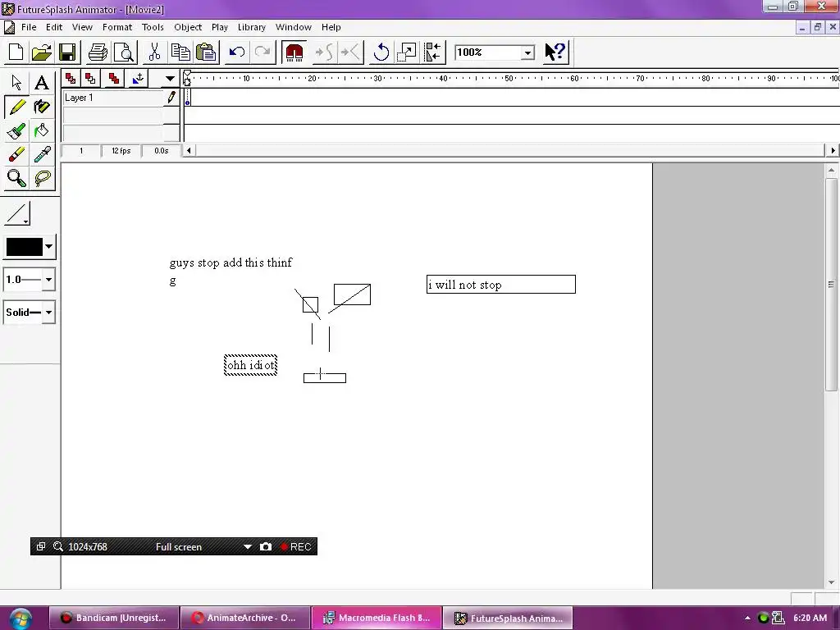Click the Bandicam REC button

click(x=295, y=546)
